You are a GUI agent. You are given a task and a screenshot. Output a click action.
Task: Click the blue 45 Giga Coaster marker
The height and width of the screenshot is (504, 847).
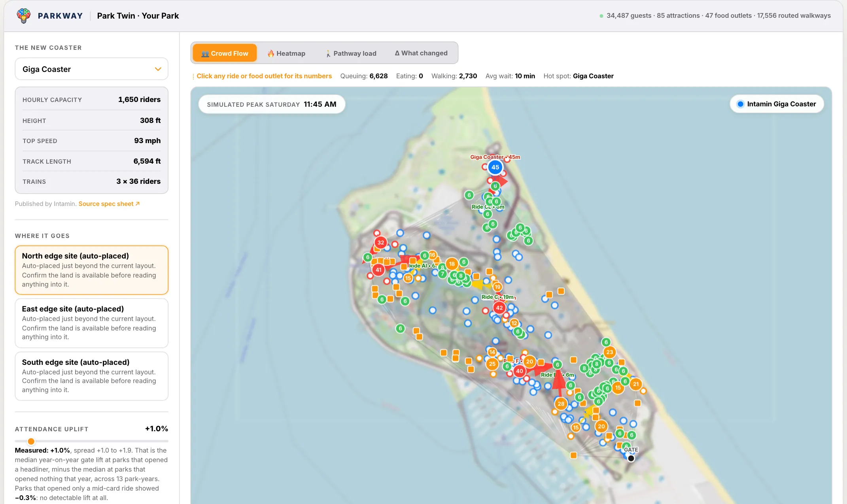(495, 167)
